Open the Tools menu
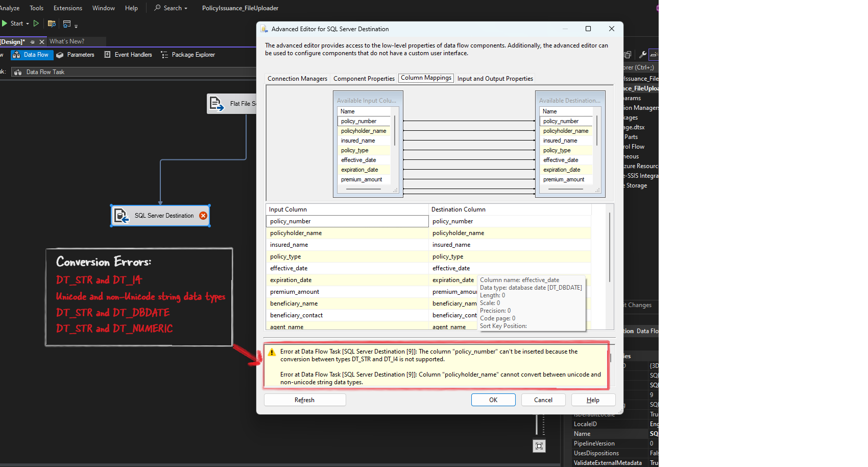 pyautogui.click(x=36, y=8)
